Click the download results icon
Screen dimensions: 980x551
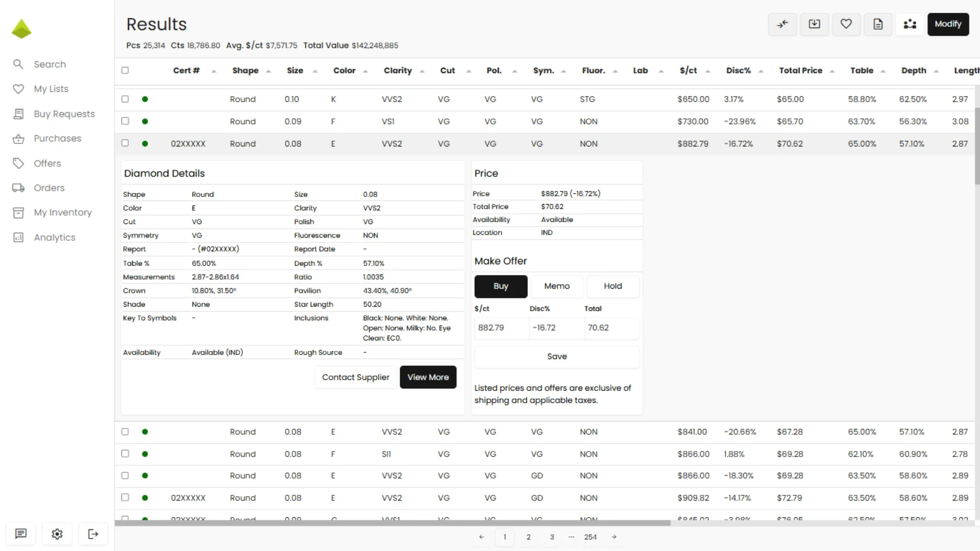pos(814,24)
